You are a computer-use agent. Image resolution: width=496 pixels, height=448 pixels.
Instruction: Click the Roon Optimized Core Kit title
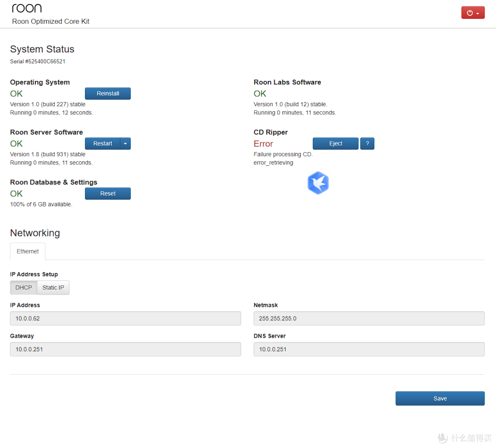click(51, 21)
